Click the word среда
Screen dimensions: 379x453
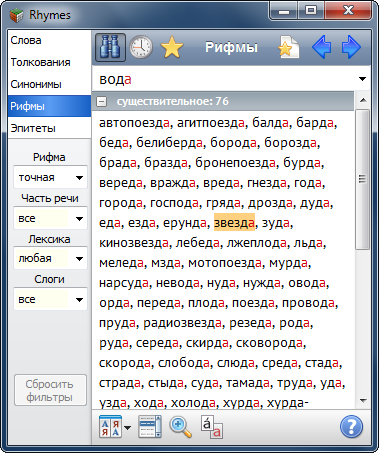click(x=280, y=363)
